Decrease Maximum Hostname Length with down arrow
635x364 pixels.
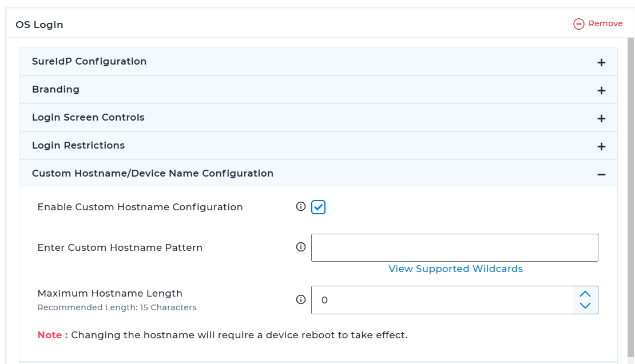585,306
